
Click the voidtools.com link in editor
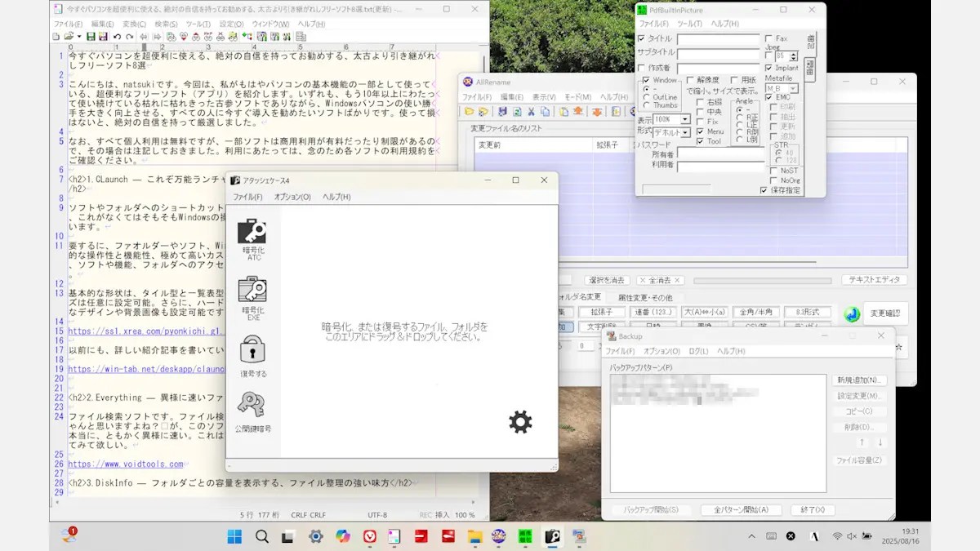coord(126,464)
